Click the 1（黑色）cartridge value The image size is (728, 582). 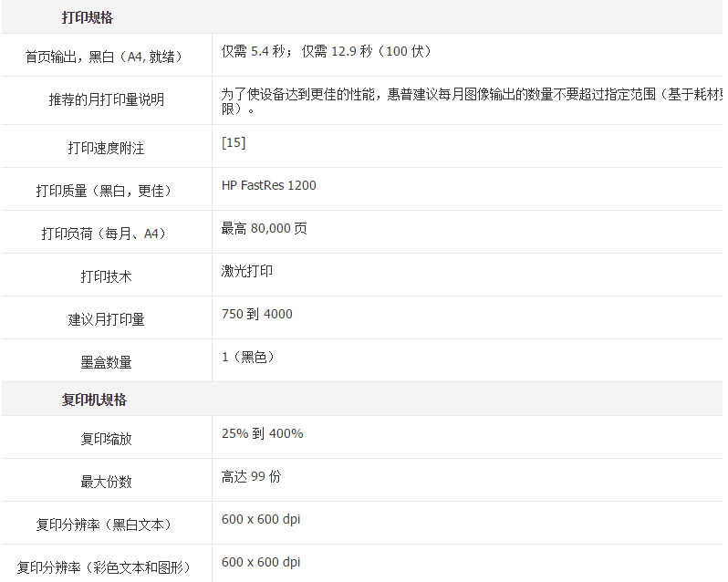(x=248, y=358)
